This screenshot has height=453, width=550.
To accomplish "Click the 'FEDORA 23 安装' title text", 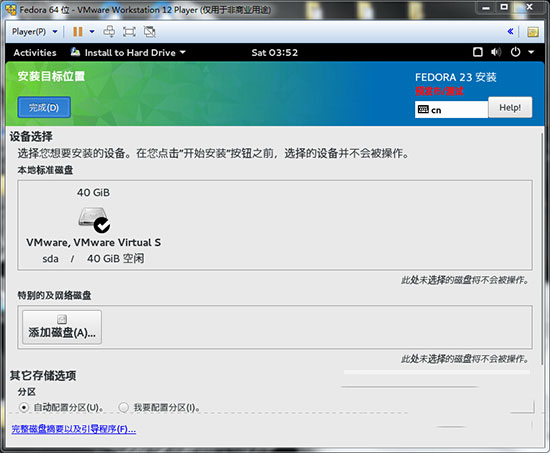I will [456, 77].
